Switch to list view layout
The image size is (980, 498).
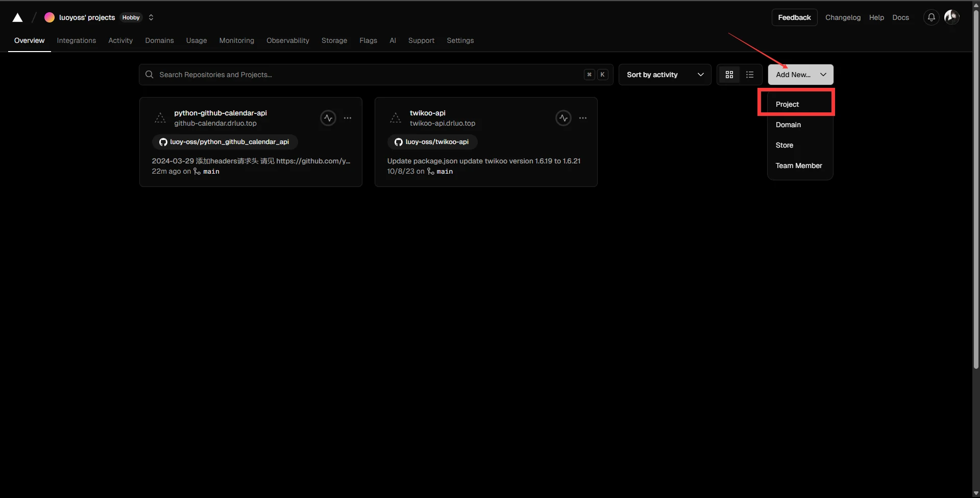click(750, 75)
